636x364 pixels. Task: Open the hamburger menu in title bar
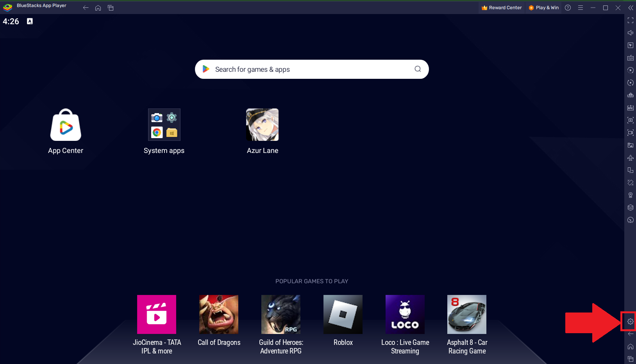tap(581, 8)
